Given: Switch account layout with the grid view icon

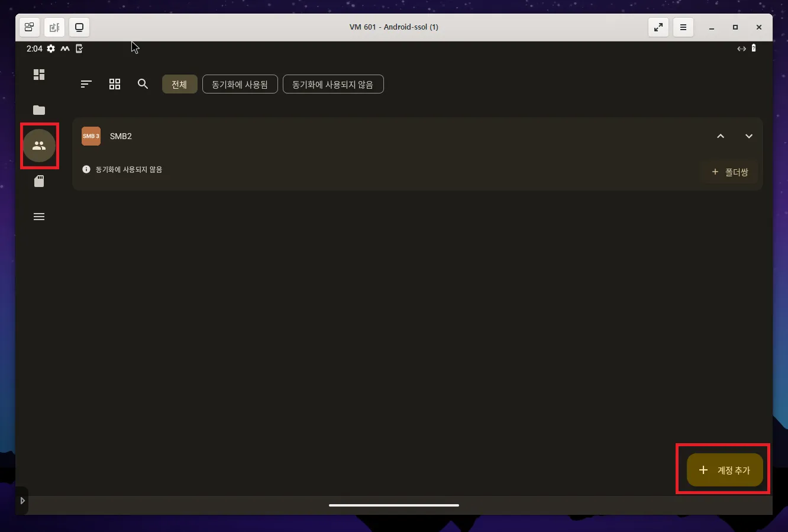Looking at the screenshot, I should click(x=114, y=84).
